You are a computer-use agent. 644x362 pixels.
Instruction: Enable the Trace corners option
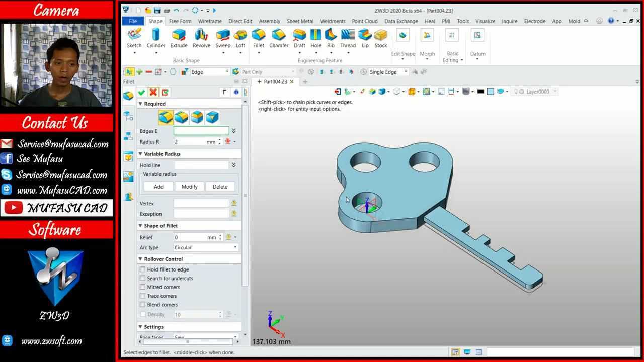[x=143, y=296]
